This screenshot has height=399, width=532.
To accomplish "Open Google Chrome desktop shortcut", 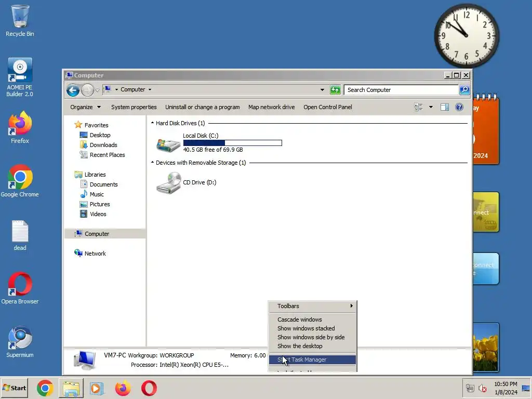I will point(20,181).
